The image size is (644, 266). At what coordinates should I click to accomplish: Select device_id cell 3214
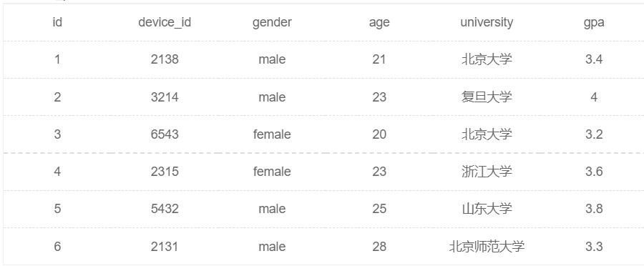click(x=165, y=97)
